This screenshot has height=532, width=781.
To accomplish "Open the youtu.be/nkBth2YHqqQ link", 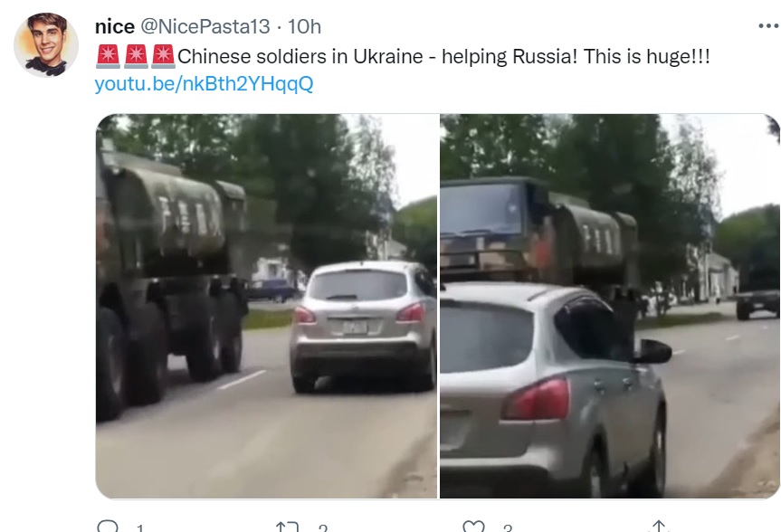I will tap(204, 83).
